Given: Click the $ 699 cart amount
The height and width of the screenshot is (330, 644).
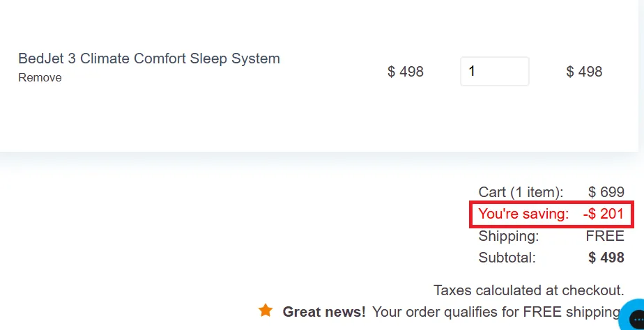Looking at the screenshot, I should pyautogui.click(x=606, y=192).
